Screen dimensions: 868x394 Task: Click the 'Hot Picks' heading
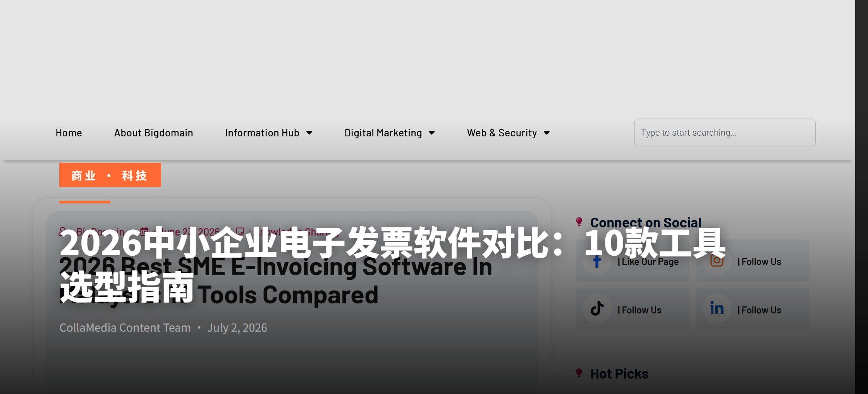[x=619, y=374]
